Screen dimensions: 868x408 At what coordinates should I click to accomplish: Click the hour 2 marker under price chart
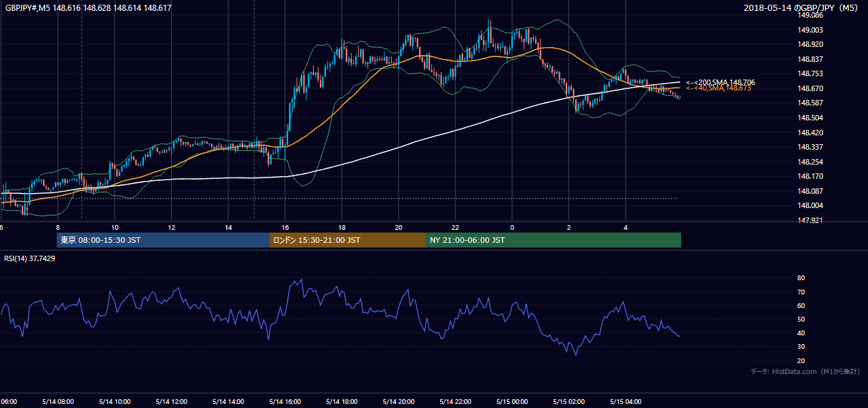pos(568,227)
